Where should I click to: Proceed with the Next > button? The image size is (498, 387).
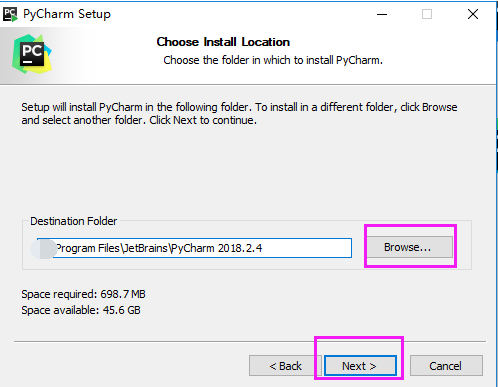(x=360, y=366)
